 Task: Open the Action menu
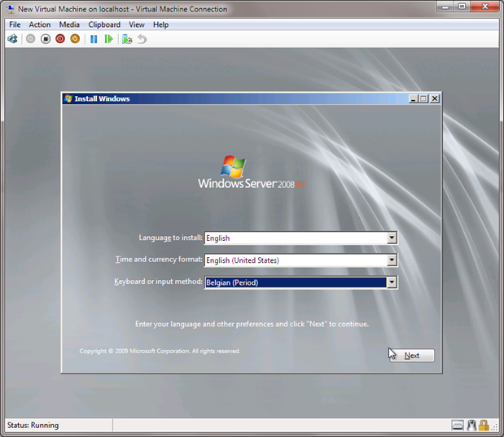[x=40, y=24]
